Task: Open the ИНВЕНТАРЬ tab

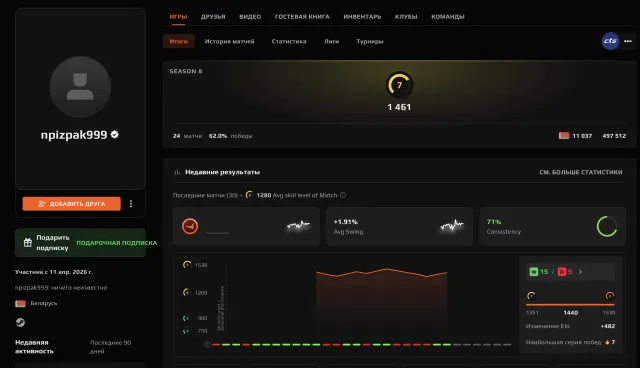Action: [362, 17]
